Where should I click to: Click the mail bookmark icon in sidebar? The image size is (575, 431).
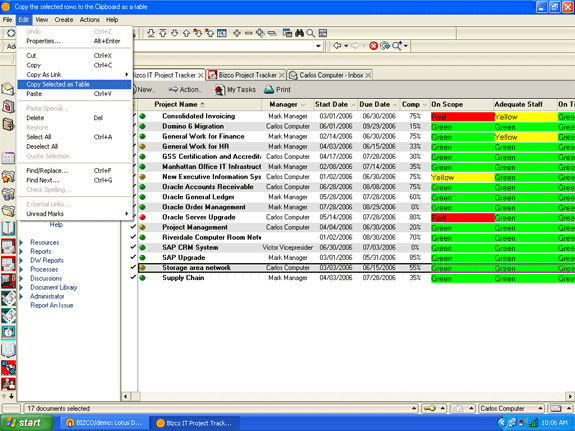(x=8, y=89)
